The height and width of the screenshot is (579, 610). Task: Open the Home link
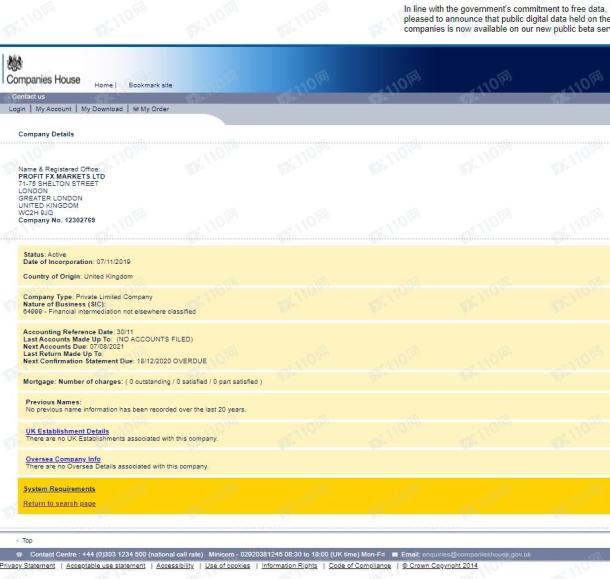[x=104, y=85]
